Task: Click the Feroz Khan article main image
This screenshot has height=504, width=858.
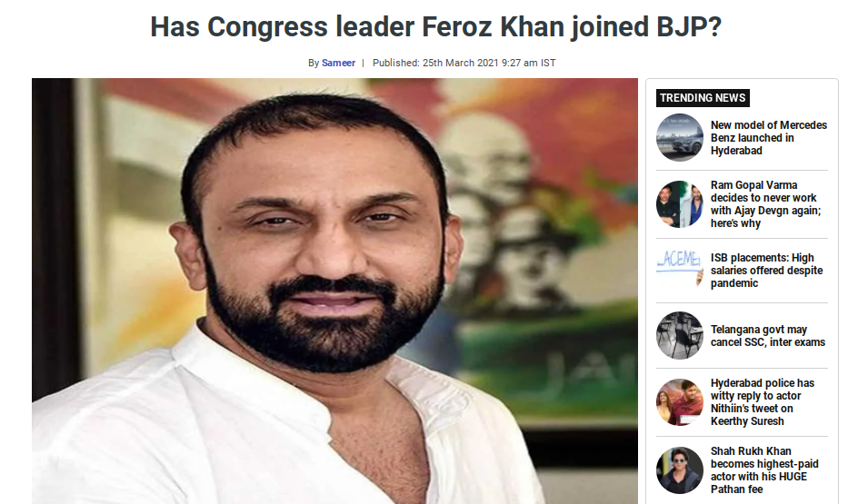Action: coord(334,291)
